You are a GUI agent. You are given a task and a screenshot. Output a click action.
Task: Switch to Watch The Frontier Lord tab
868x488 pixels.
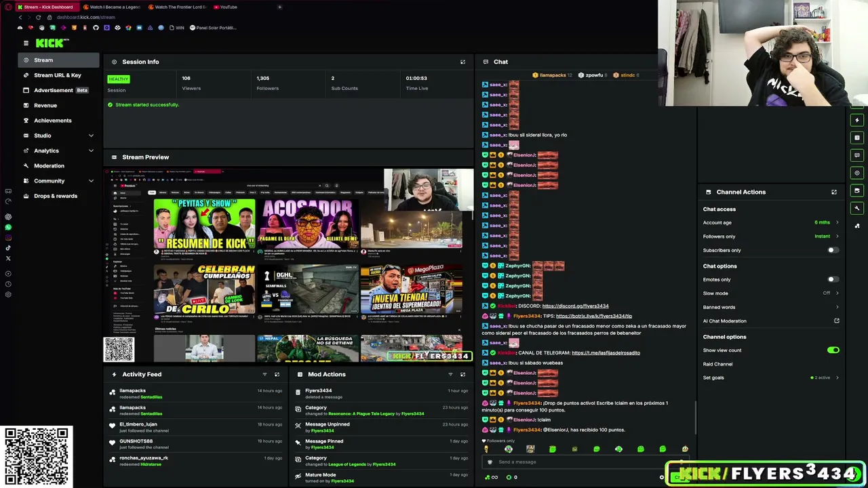[176, 7]
